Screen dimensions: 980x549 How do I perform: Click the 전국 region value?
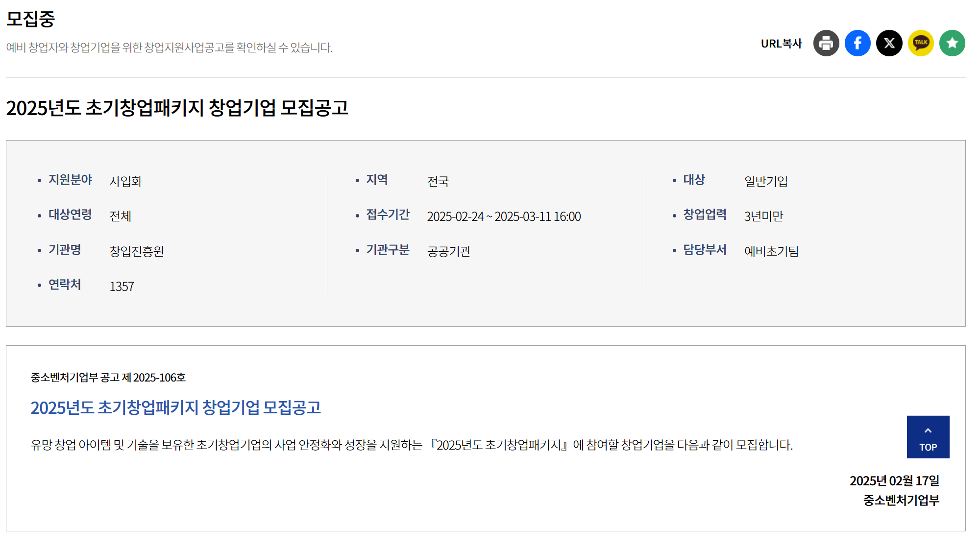pyautogui.click(x=438, y=181)
